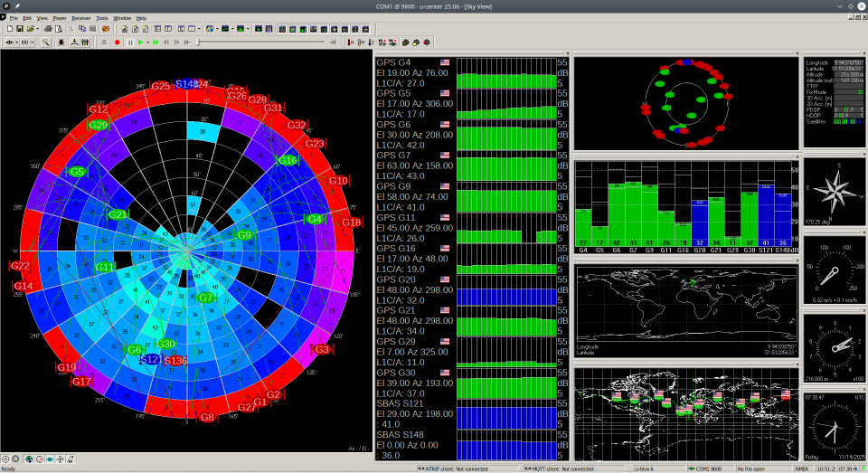868x473 pixels.
Task: Click the Debug bug icon in toolbar
Action: pos(61,43)
